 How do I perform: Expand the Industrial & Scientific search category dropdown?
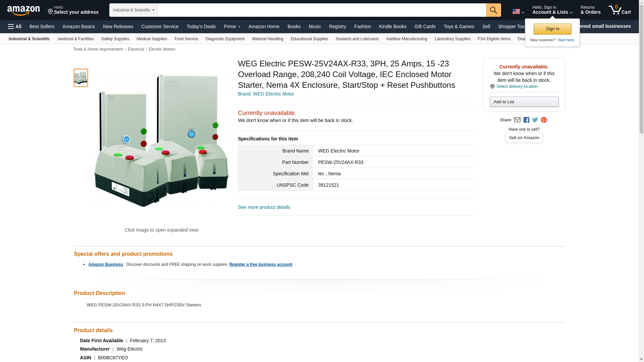[133, 10]
